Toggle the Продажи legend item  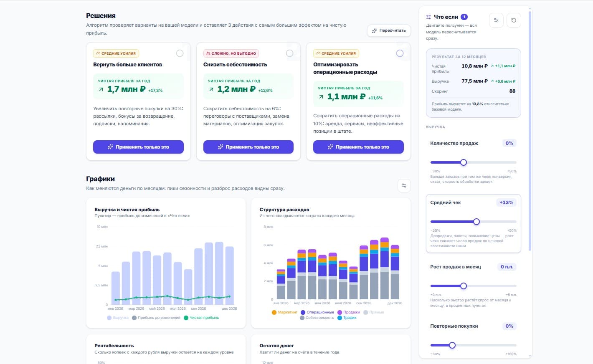[x=349, y=312]
